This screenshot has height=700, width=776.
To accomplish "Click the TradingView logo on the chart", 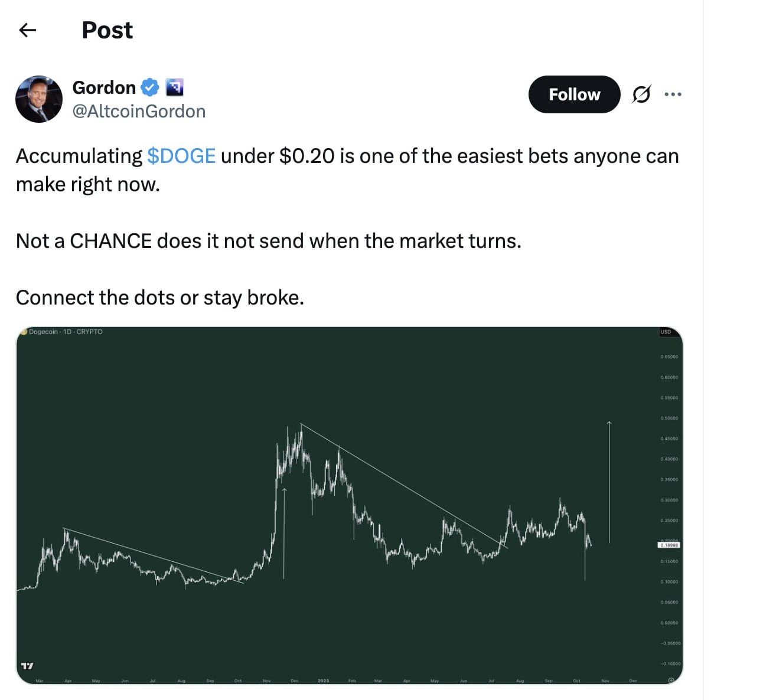I will click(27, 666).
